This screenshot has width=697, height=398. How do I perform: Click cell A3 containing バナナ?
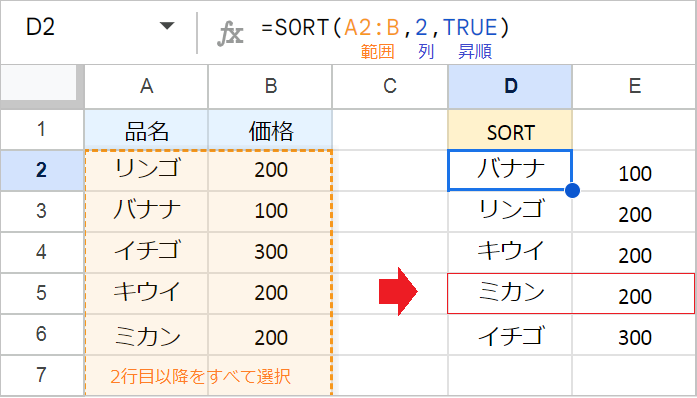146,211
